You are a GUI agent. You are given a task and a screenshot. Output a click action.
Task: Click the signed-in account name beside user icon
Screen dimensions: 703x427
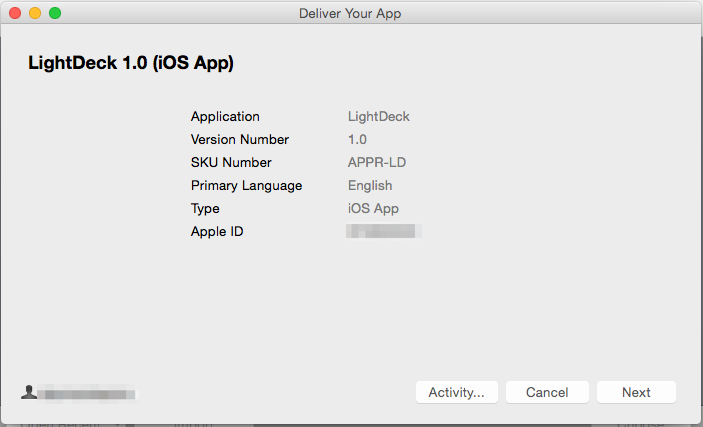tap(88, 394)
